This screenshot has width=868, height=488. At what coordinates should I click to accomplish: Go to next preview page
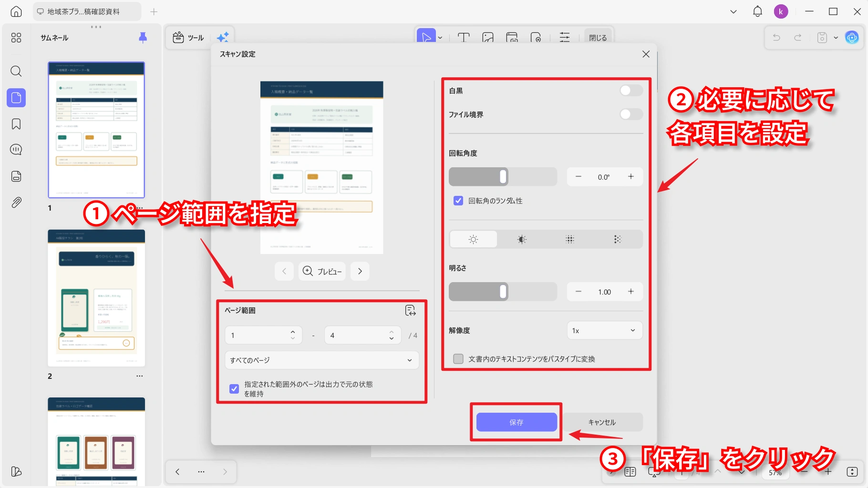coord(360,271)
